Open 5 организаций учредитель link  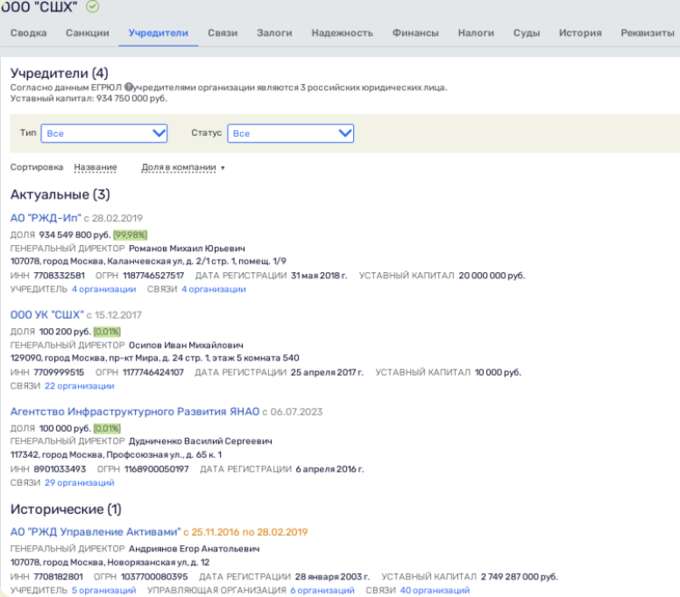tap(104, 590)
